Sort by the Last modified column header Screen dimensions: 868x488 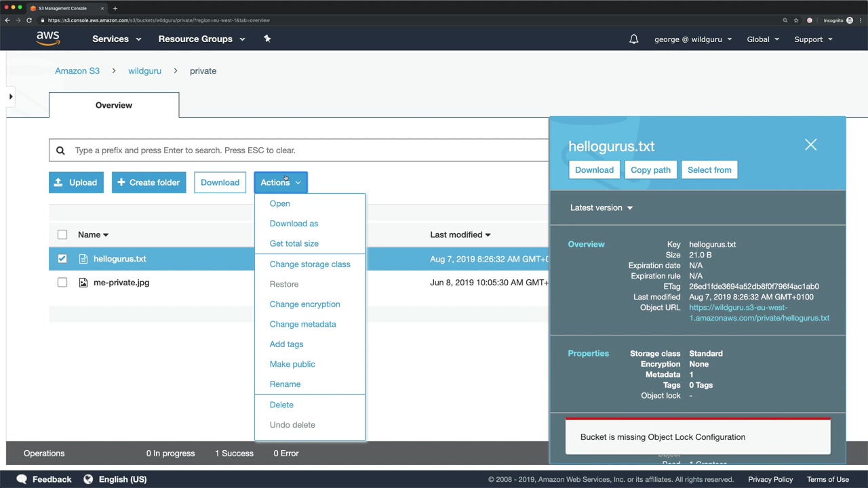(460, 235)
